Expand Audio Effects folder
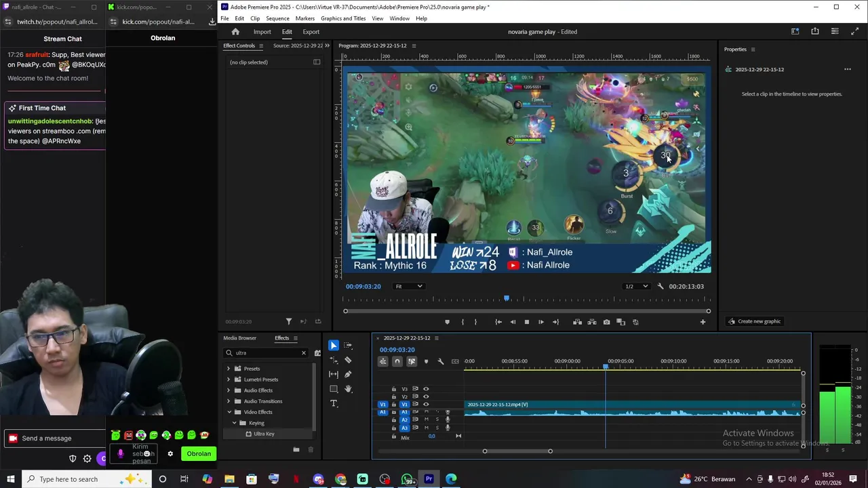868x488 pixels. click(229, 390)
